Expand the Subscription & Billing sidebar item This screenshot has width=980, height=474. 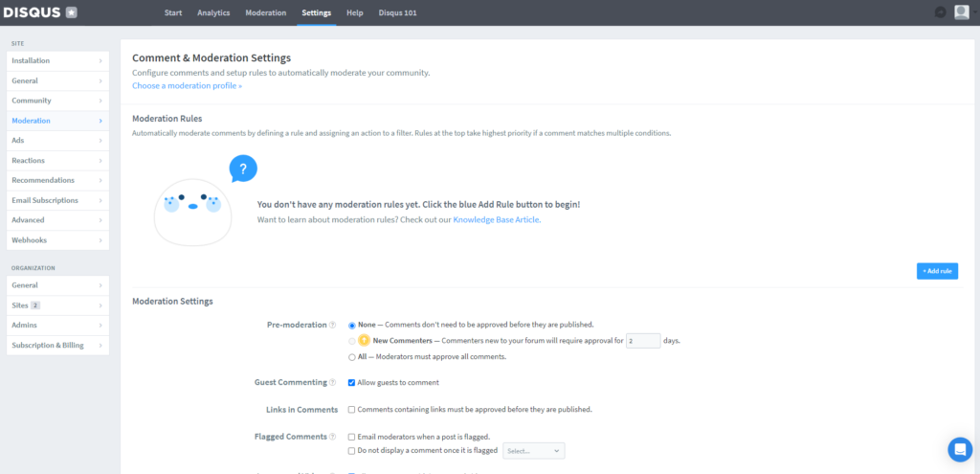(x=57, y=345)
